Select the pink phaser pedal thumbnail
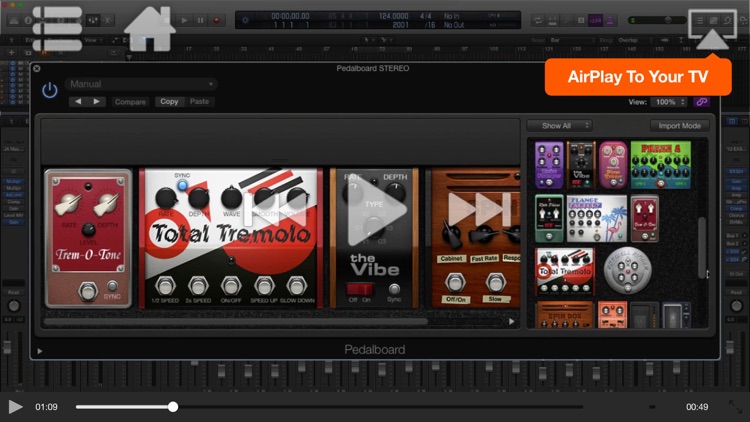750x422 pixels. point(613,165)
